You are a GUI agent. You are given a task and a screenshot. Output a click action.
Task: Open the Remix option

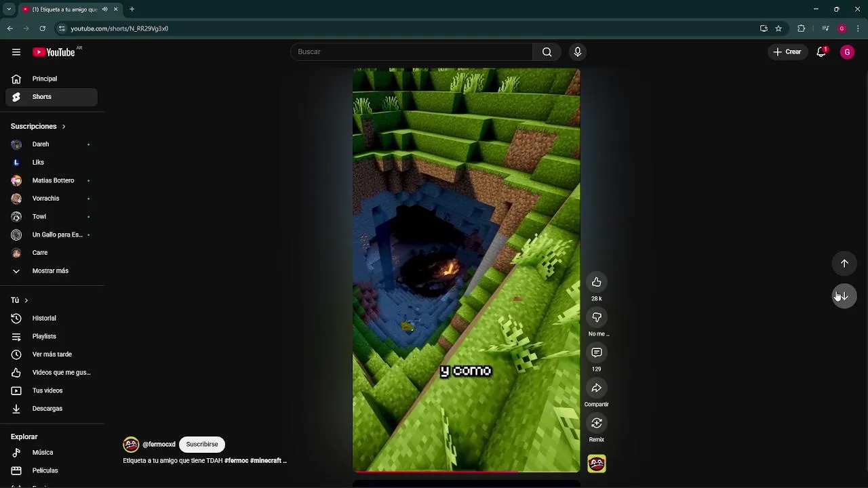(597, 423)
